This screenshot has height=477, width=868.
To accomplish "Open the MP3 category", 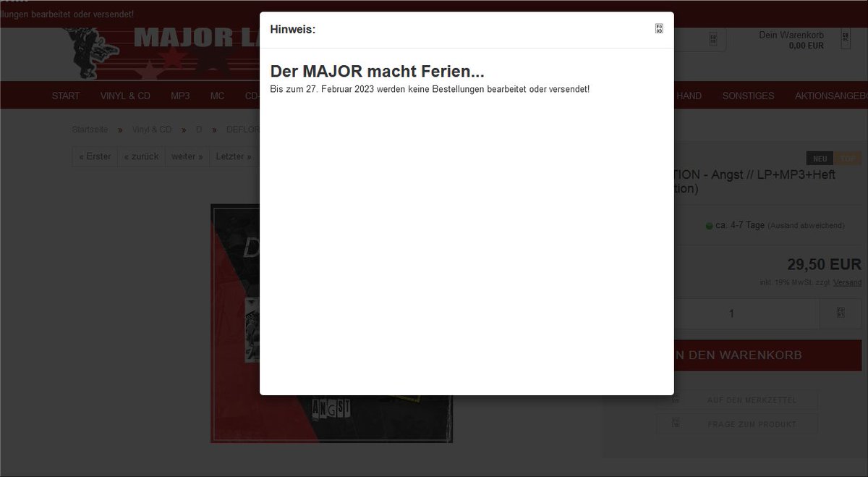I will (x=180, y=96).
